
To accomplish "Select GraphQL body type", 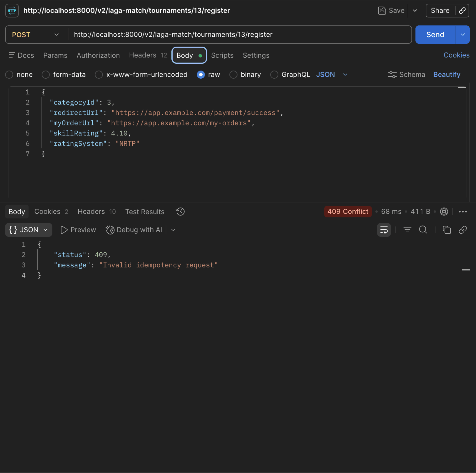I will click(274, 74).
